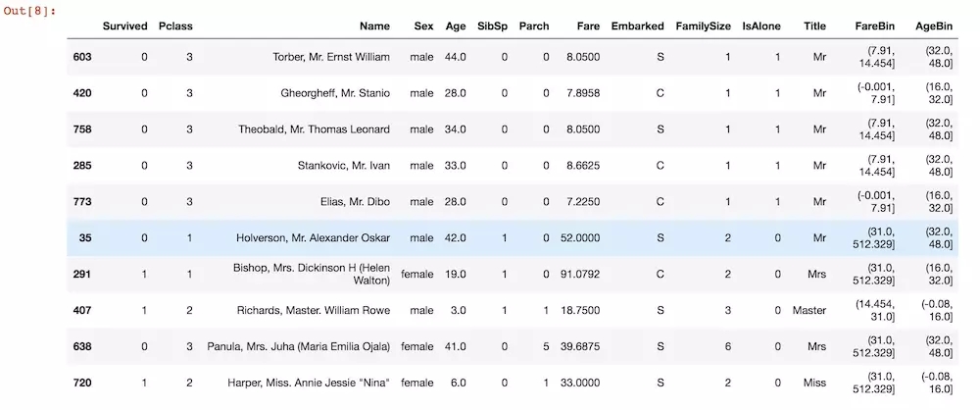Screen dimensions: 980x410
Task: Select the FareBin column header
Action: click(x=875, y=26)
